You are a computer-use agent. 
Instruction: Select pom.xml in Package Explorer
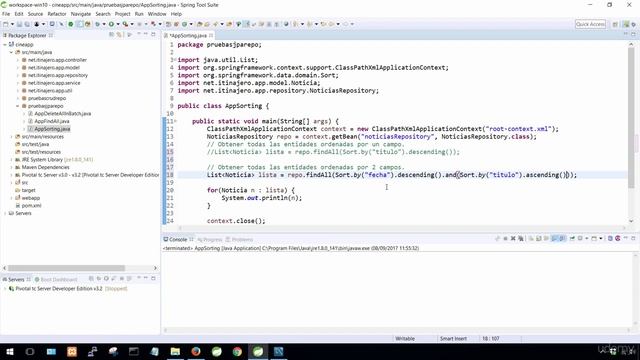click(x=28, y=206)
